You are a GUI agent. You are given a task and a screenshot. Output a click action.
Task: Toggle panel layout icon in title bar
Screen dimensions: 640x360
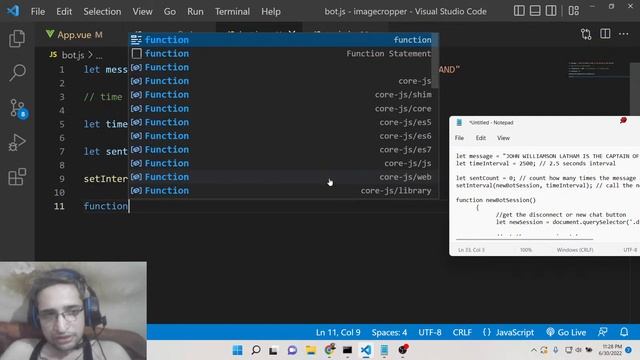535,11
